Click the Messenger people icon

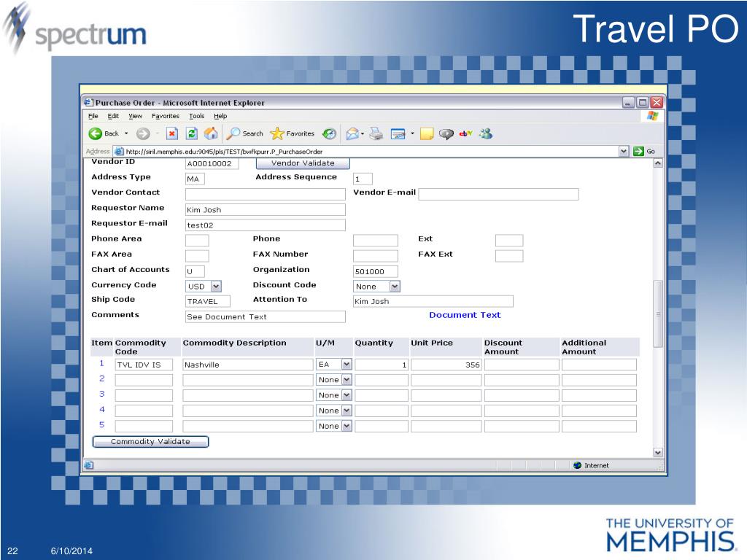[x=486, y=134]
